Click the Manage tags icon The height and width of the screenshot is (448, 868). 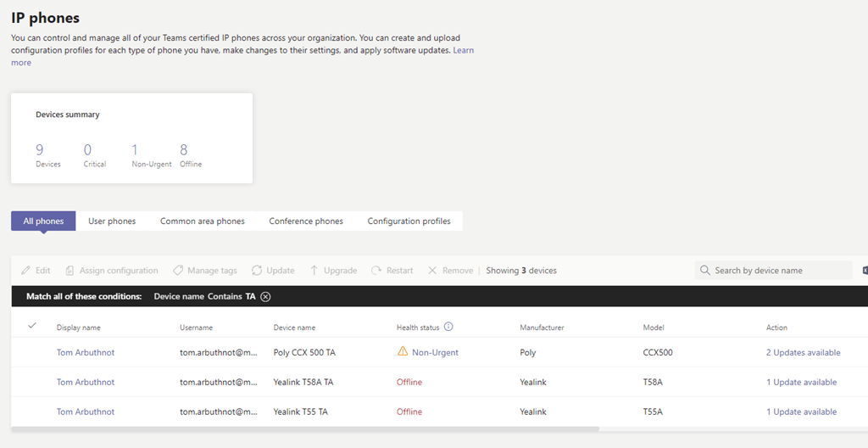(x=178, y=271)
